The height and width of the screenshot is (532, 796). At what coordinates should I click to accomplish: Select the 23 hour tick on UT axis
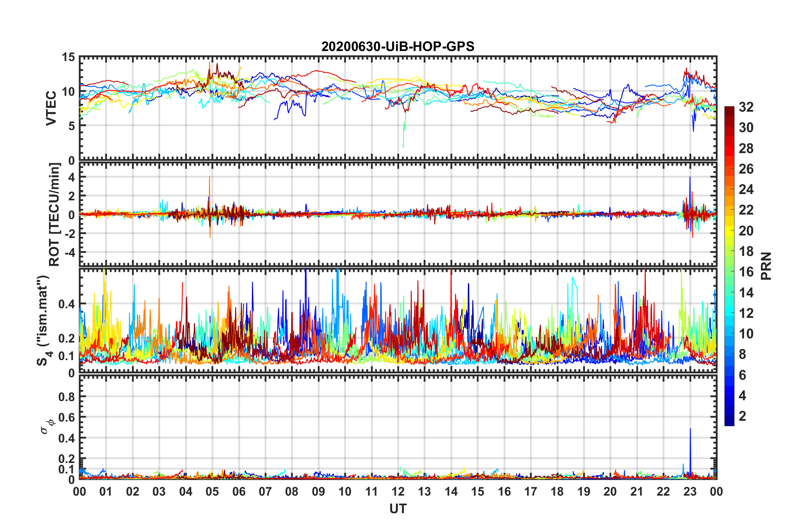(690, 491)
